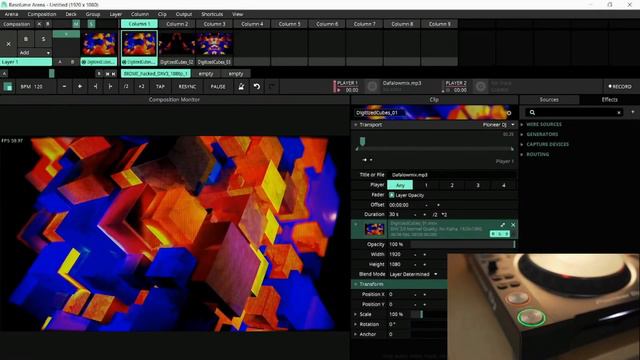Click the PAUSE button
This screenshot has width=640, height=360.
(x=218, y=87)
